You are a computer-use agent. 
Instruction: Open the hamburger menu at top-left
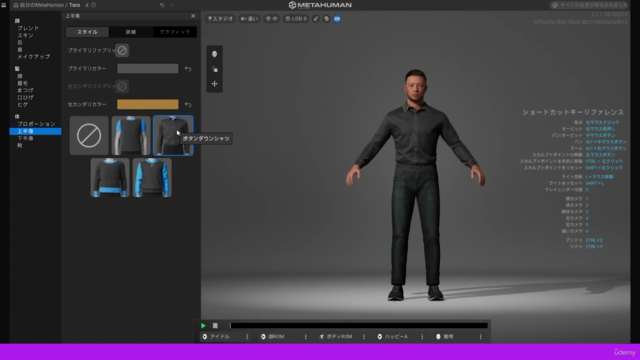click(4, 5)
